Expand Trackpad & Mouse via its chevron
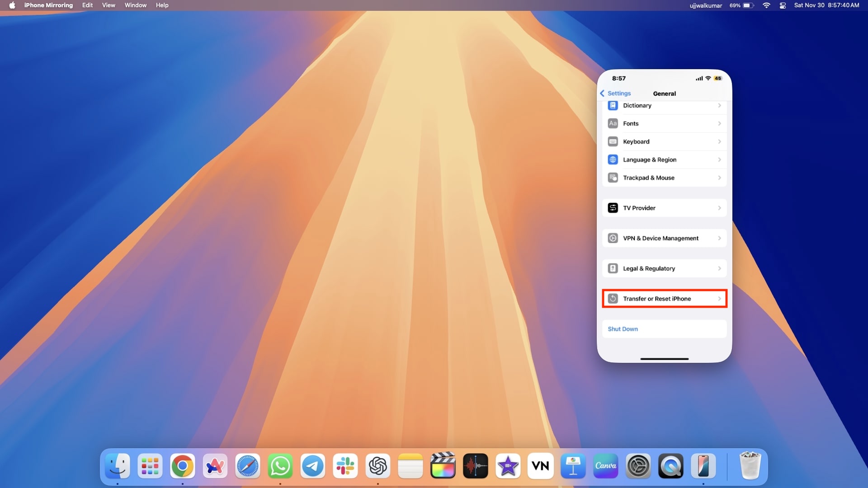 (x=719, y=178)
